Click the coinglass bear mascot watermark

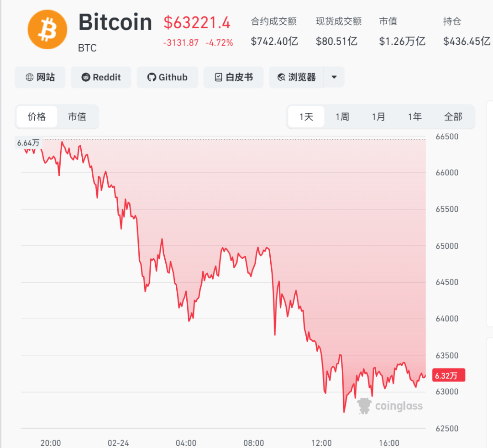pyautogui.click(x=363, y=406)
